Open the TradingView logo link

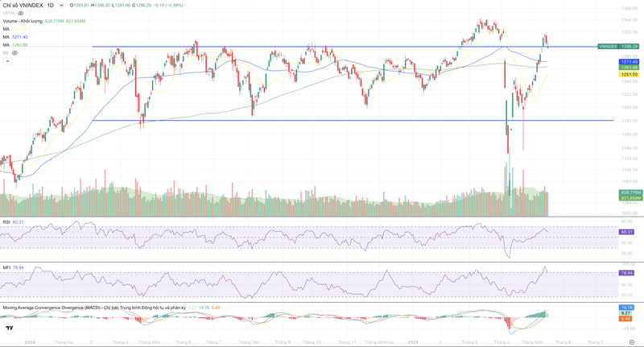[x=9, y=328]
